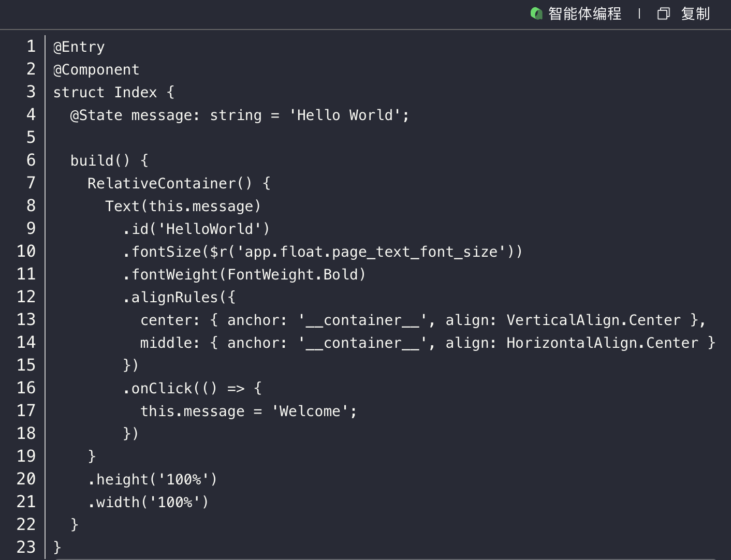Click the green 智能体编程 logo icon
Viewport: 731px width, 560px height.
pos(536,13)
